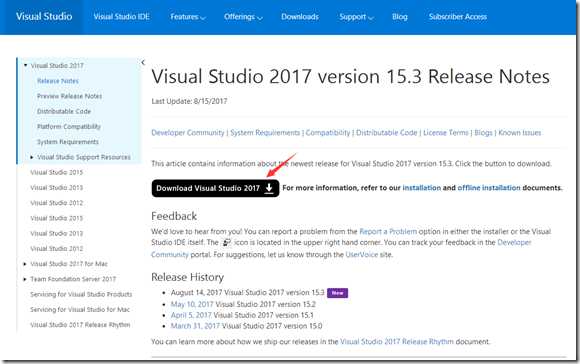Screen dimensions: 580x364
Task: Open System Requirements in the sidebar
Action: point(68,142)
